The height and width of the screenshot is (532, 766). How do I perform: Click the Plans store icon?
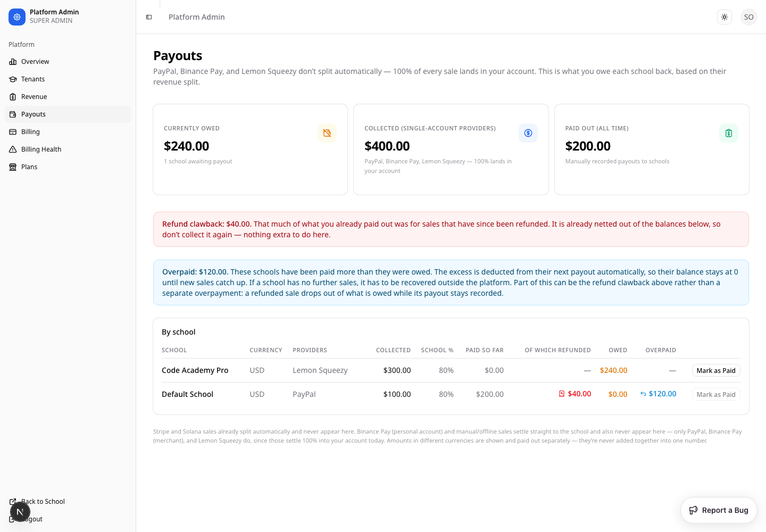coord(13,167)
